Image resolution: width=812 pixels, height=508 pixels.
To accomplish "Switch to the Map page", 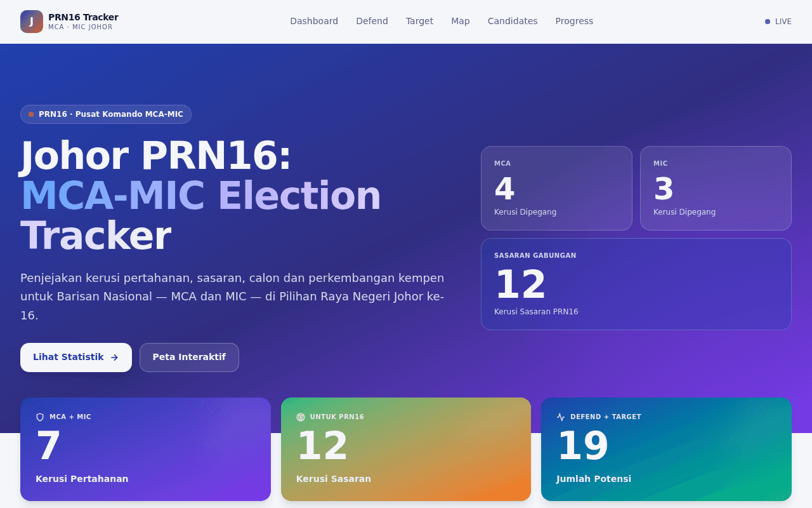I will point(461,21).
